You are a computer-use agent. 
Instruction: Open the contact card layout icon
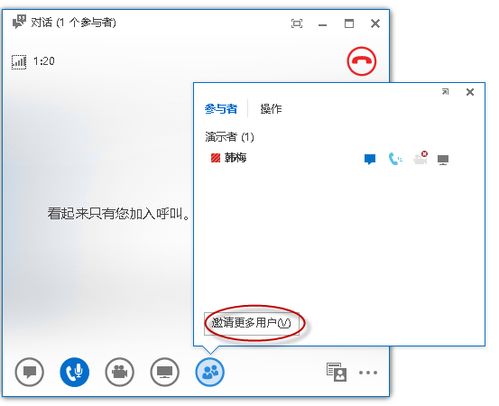336,372
